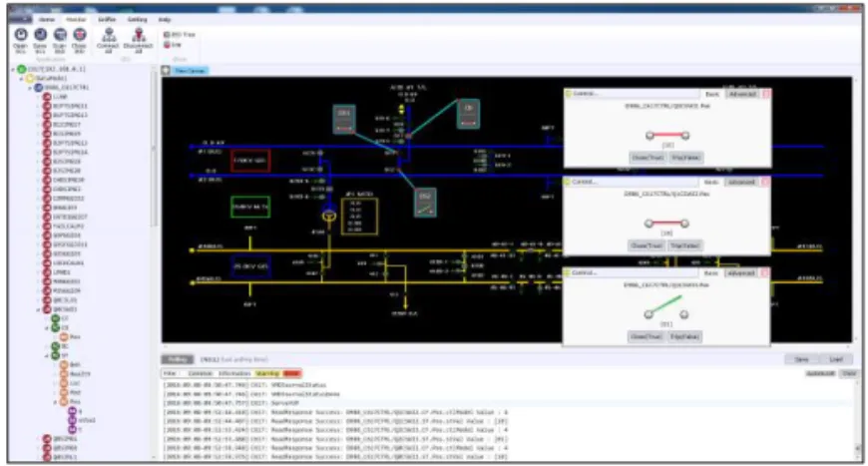Click the Open SCL icon in the toolbar

[x=21, y=35]
